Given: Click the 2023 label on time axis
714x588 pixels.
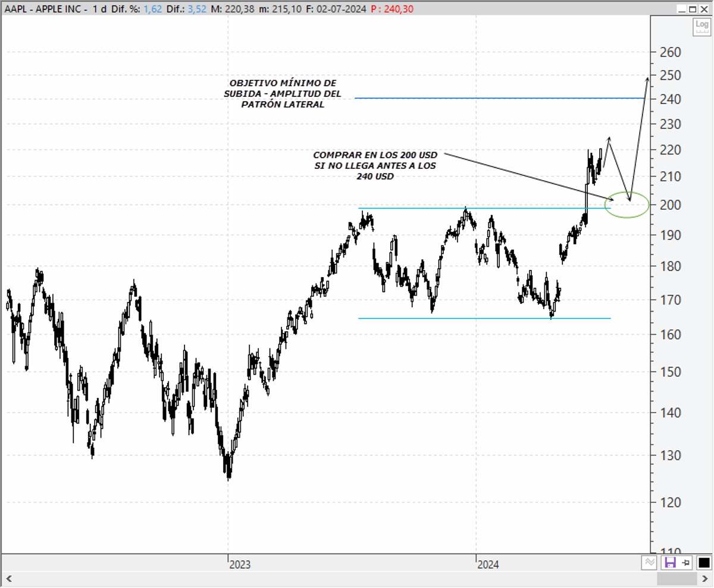Looking at the screenshot, I should click(x=240, y=564).
